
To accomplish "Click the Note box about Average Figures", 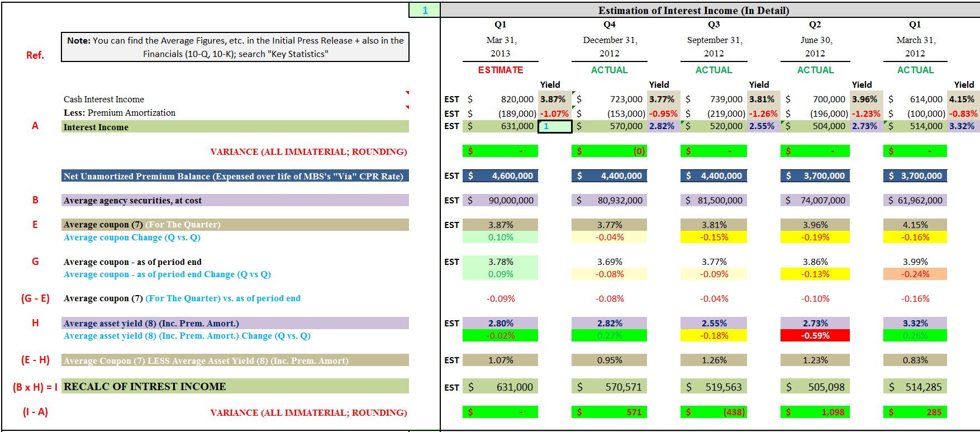I will click(x=235, y=47).
